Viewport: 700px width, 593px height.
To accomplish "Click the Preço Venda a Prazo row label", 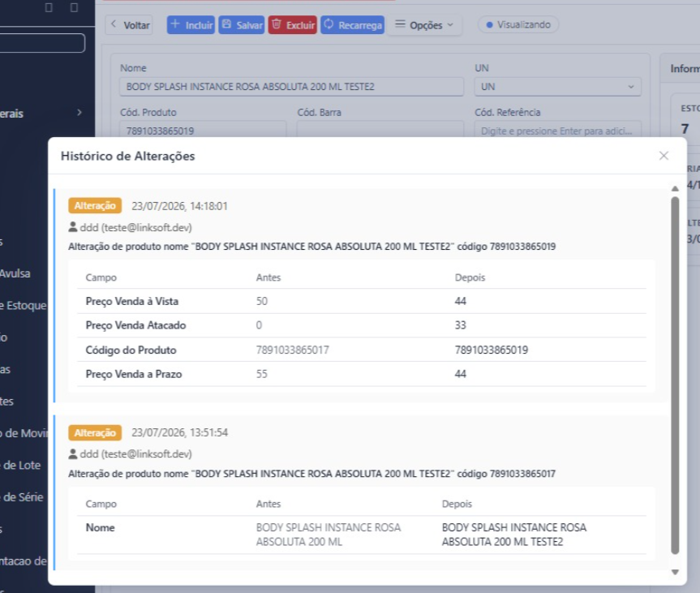I will (x=134, y=374).
